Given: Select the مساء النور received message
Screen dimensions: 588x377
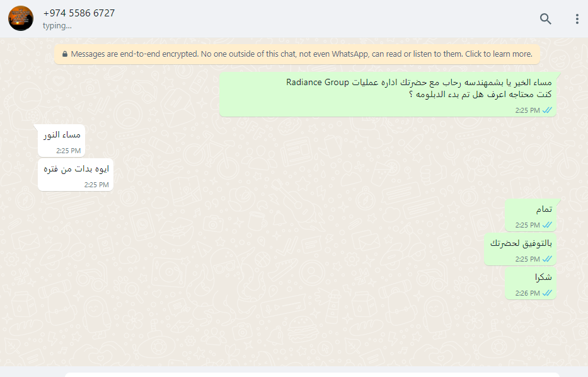Looking at the screenshot, I should (x=62, y=141).
